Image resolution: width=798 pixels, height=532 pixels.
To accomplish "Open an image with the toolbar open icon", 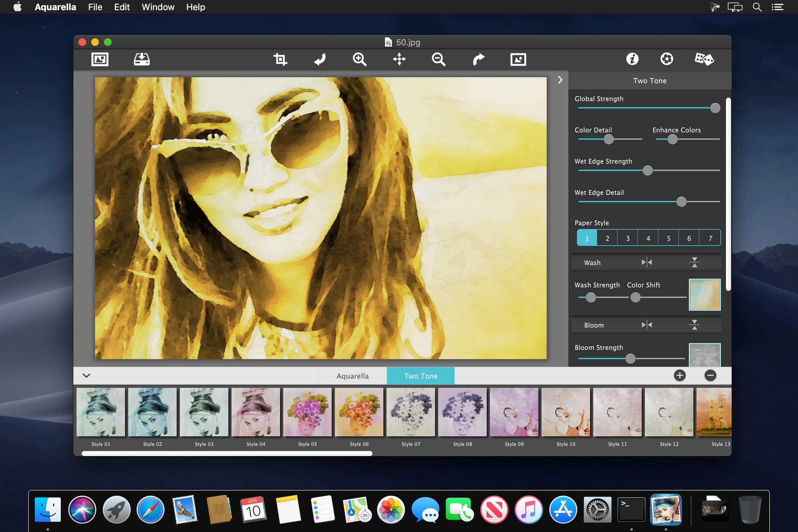I will 100,59.
